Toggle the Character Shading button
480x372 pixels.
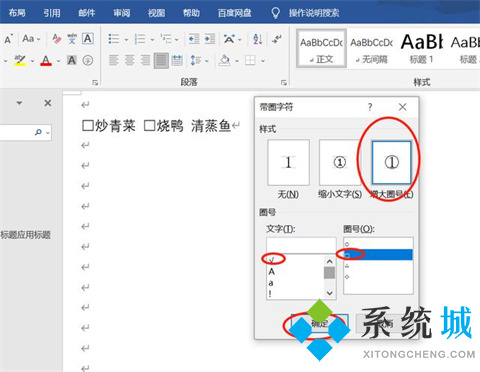(72, 60)
